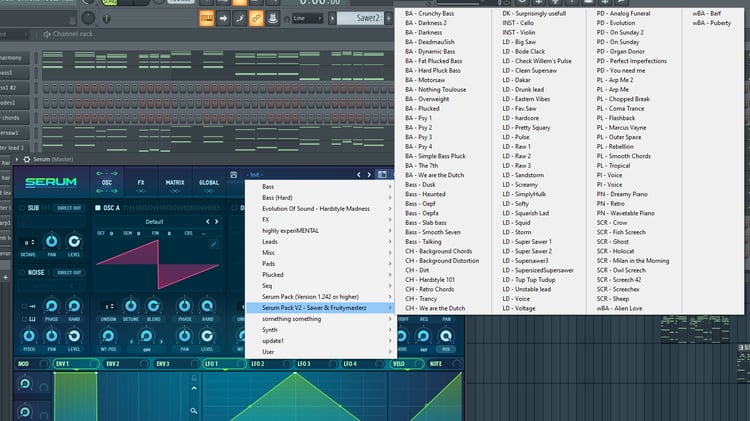
Task: Click the magnet snap icon beside Line
Action: coord(287,19)
